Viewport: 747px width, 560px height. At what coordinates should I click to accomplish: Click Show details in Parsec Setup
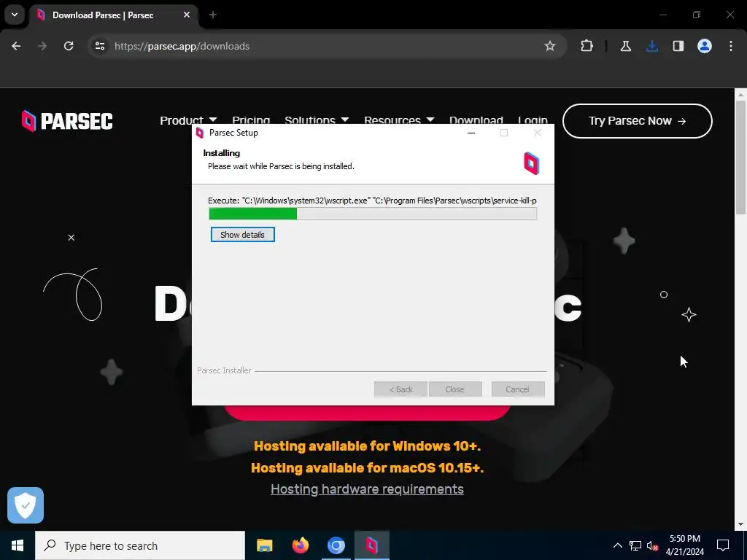click(x=242, y=235)
